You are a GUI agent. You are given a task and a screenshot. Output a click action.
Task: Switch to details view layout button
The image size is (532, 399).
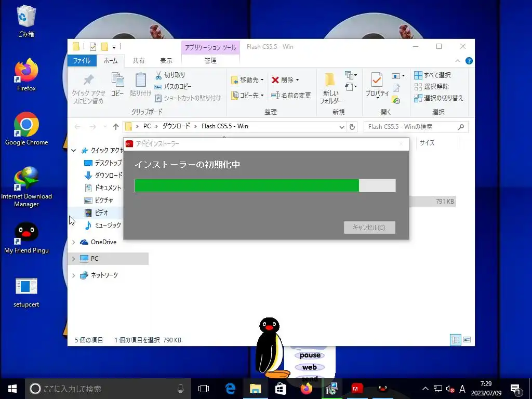click(456, 340)
